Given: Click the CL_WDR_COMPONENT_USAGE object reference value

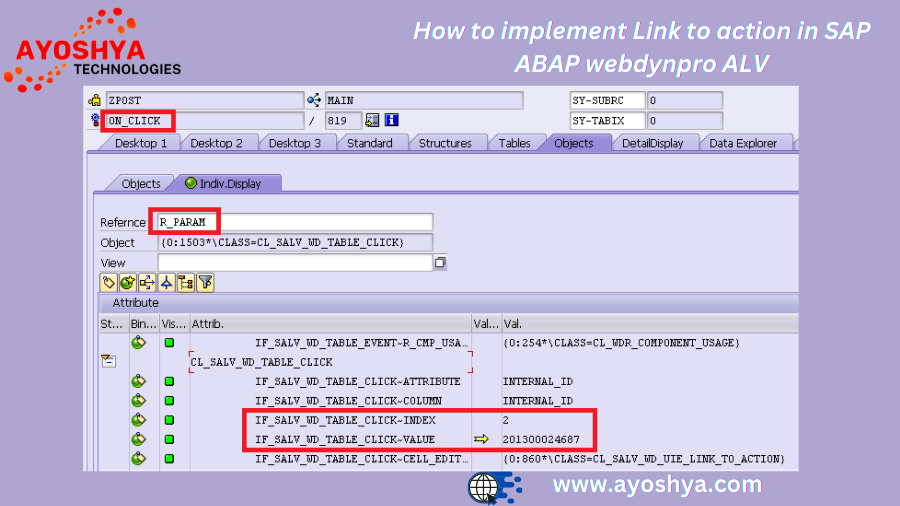Looking at the screenshot, I should click(x=621, y=342).
